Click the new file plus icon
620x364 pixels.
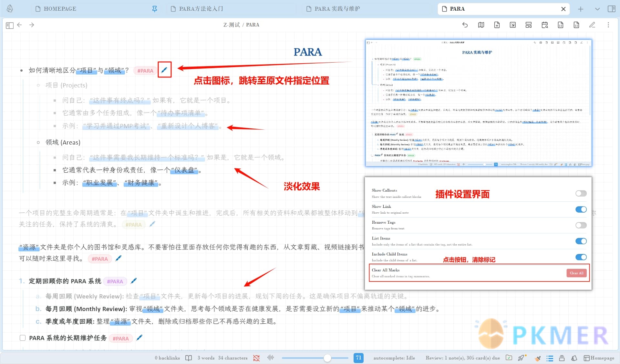pos(497,25)
